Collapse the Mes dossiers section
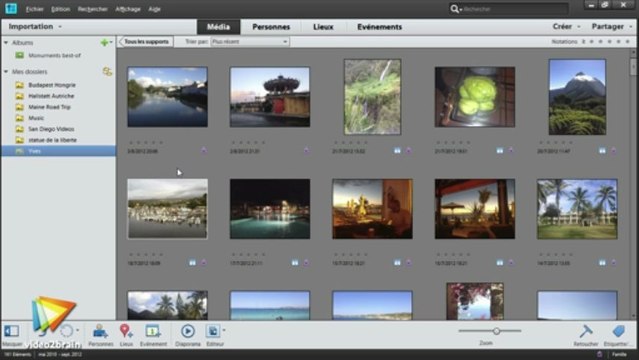Image resolution: width=639 pixels, height=360 pixels. (x=6, y=71)
